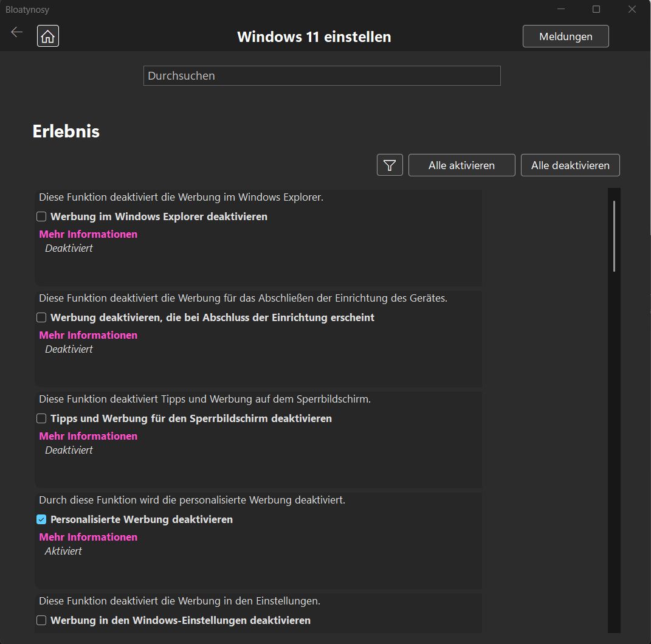Click Alle aktivieren

(x=462, y=165)
